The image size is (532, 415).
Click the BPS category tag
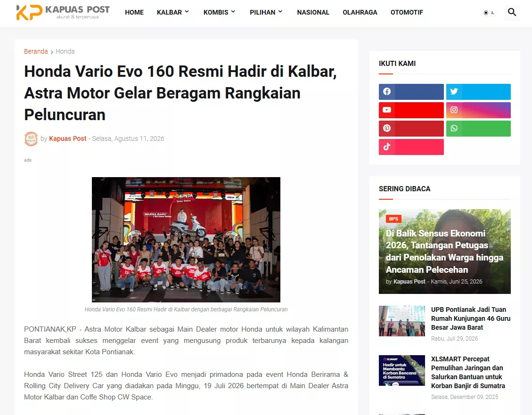click(393, 219)
